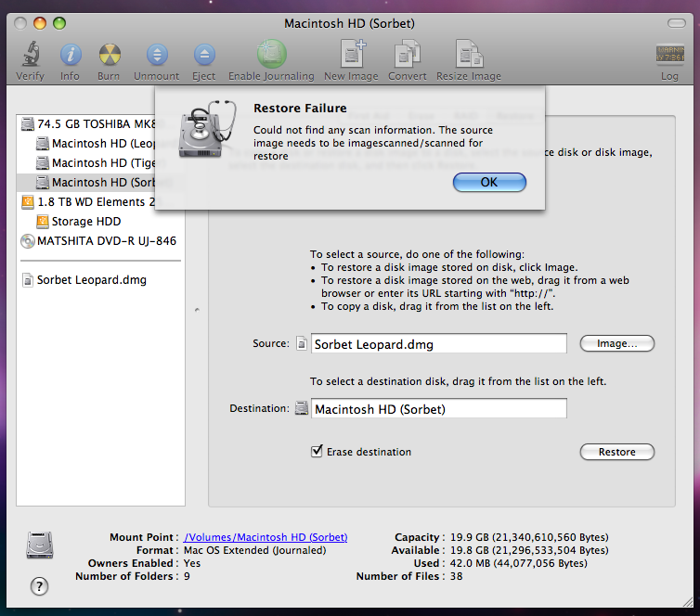Click the Verify microscope icon
Image resolution: width=700 pixels, height=616 pixels.
pos(31,54)
